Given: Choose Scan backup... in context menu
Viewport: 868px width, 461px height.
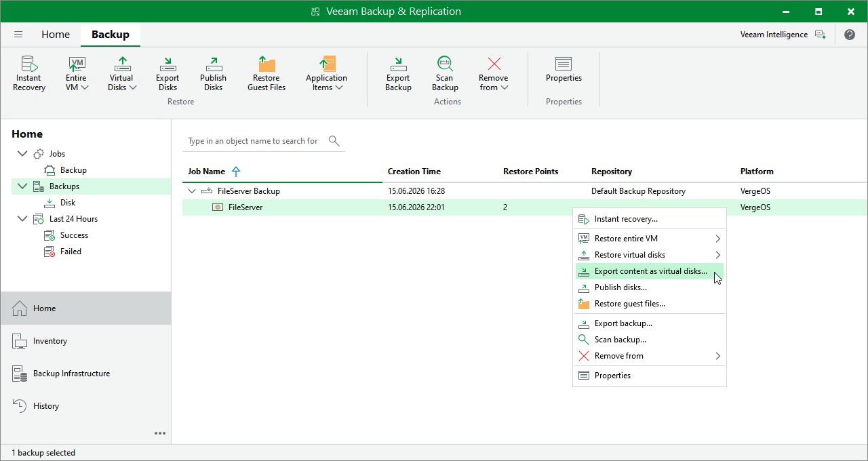Looking at the screenshot, I should point(650,340).
